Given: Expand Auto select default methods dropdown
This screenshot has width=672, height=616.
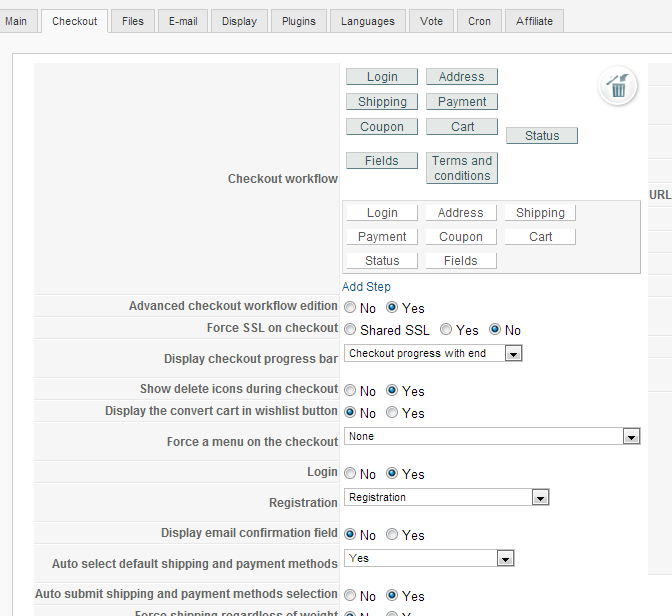Looking at the screenshot, I should coord(505,559).
